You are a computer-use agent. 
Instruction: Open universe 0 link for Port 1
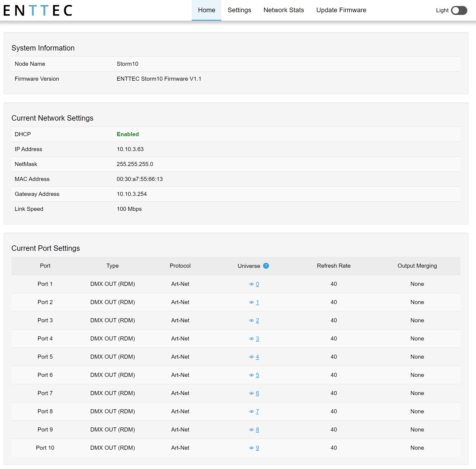point(257,284)
